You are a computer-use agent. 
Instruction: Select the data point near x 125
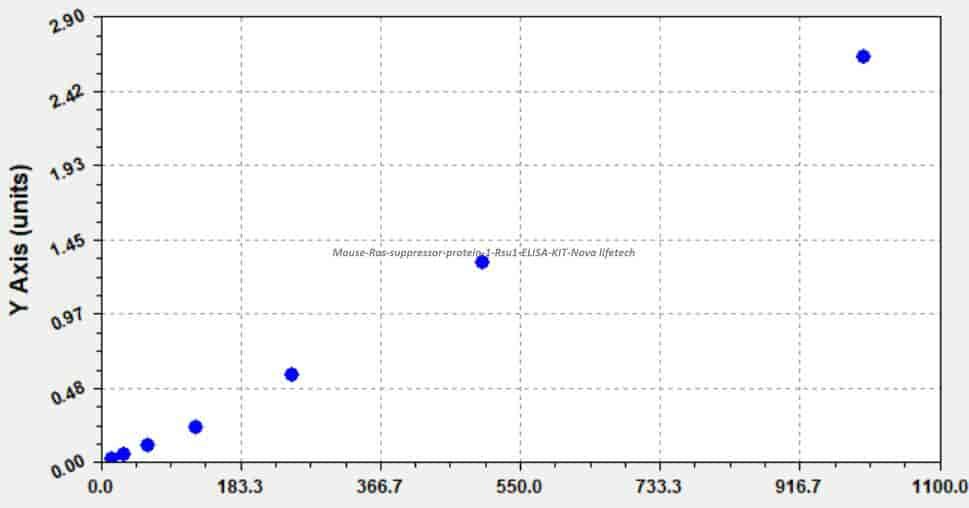195,427
